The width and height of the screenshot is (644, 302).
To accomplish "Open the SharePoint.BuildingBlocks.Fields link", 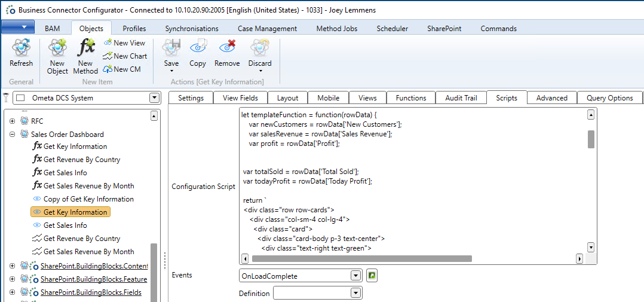I will point(91,292).
